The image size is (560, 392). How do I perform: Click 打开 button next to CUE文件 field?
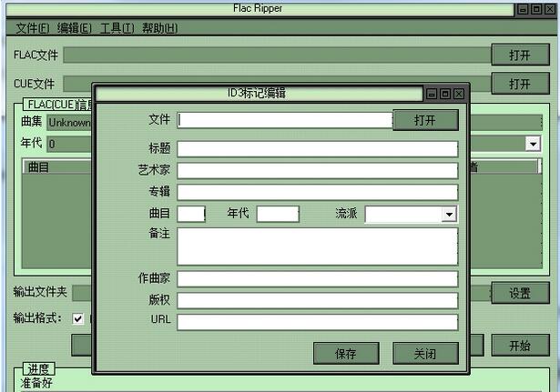point(520,84)
